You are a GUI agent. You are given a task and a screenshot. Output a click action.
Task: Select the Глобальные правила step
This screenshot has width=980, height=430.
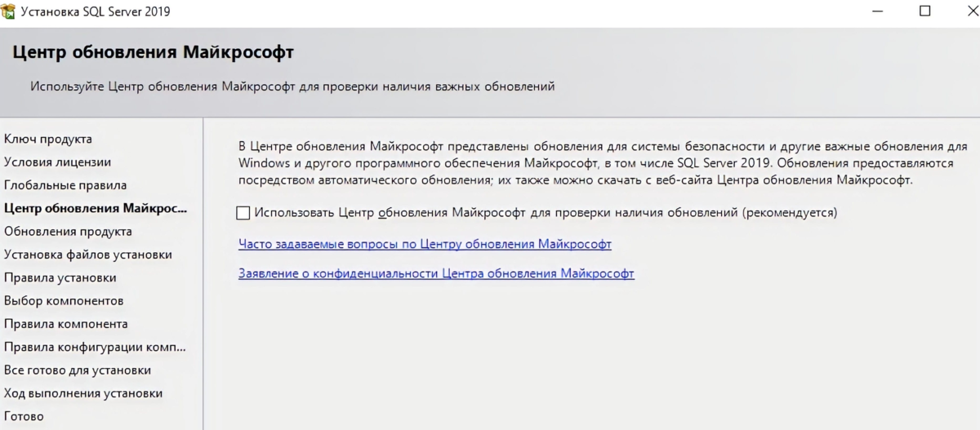click(65, 185)
